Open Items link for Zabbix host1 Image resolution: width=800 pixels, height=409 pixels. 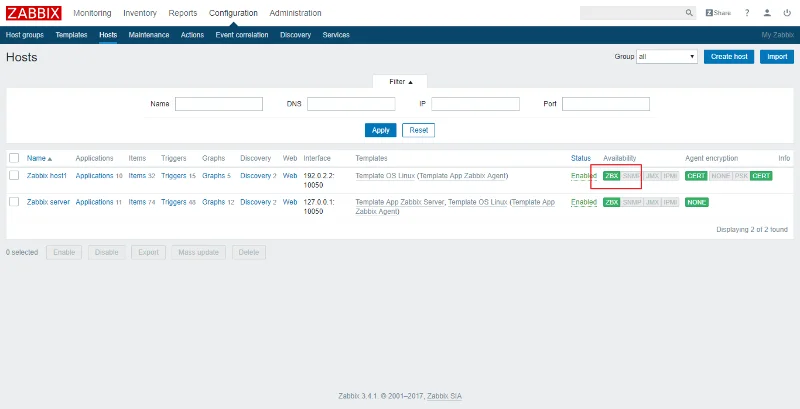[x=137, y=175]
